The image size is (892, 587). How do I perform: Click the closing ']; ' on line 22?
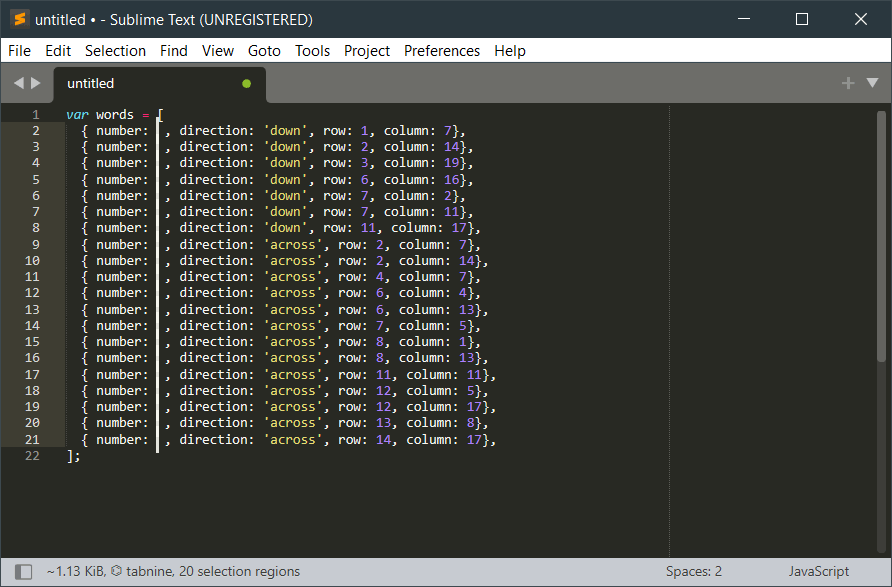pos(73,456)
